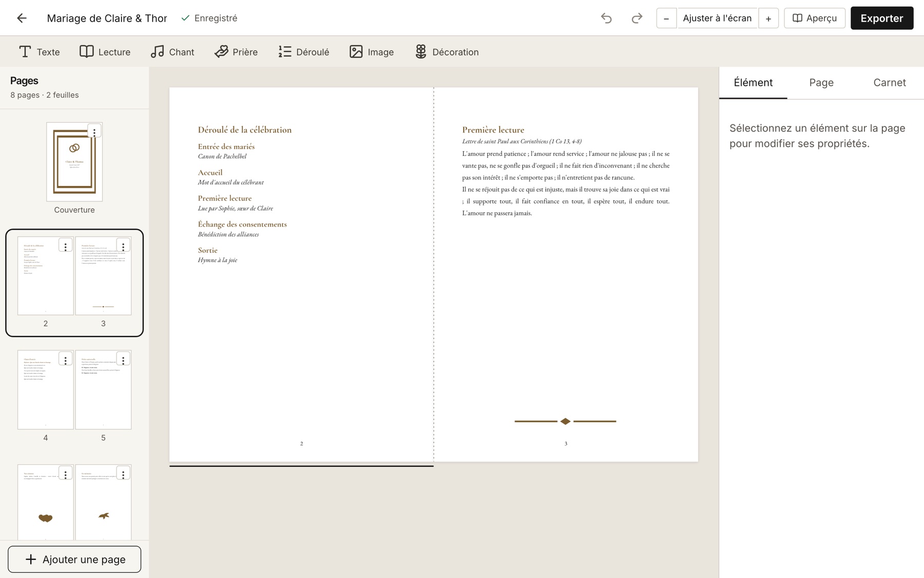The height and width of the screenshot is (578, 924).
Task: Switch to the Carnet tab
Action: tap(889, 83)
